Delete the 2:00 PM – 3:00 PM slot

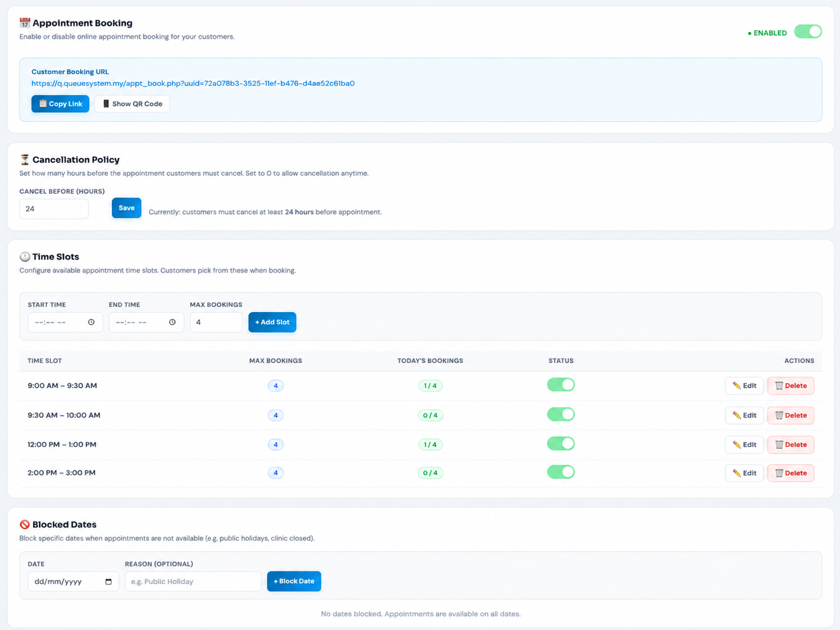pyautogui.click(x=791, y=473)
